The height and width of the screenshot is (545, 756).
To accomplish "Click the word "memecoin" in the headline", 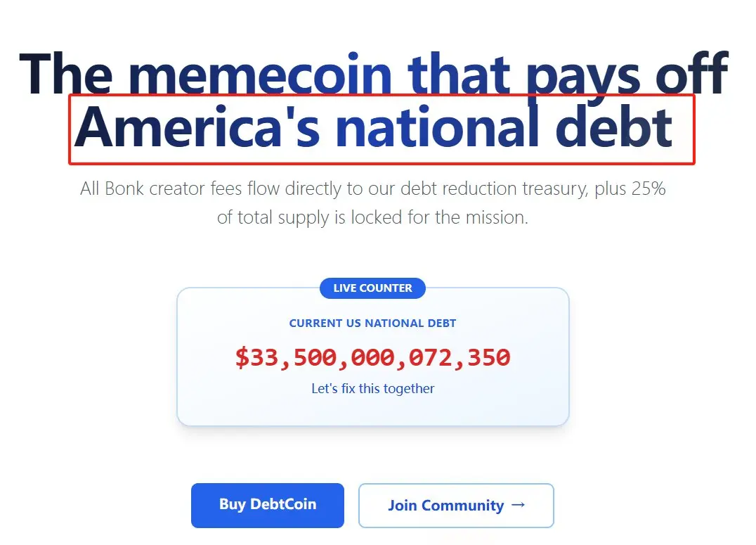I will (261, 74).
